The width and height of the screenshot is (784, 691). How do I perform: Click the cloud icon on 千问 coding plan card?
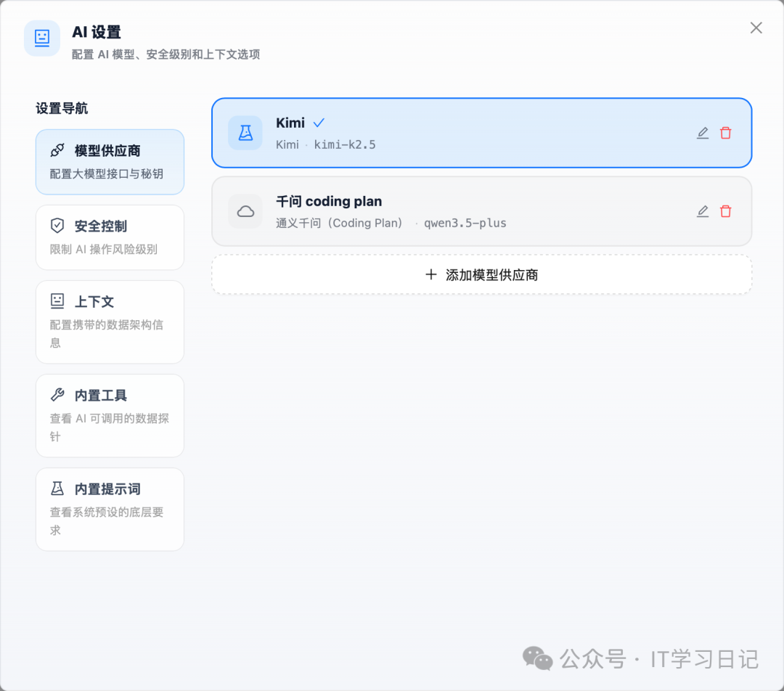(245, 211)
